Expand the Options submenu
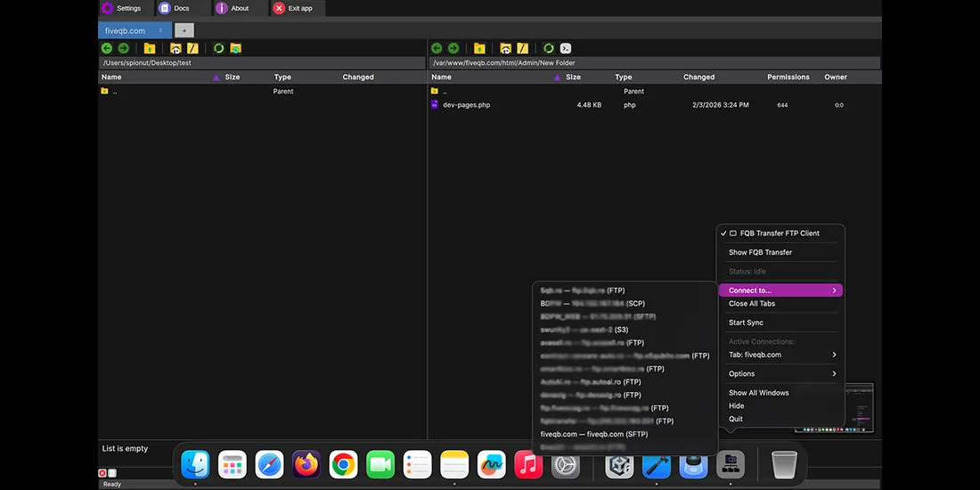 (x=780, y=374)
